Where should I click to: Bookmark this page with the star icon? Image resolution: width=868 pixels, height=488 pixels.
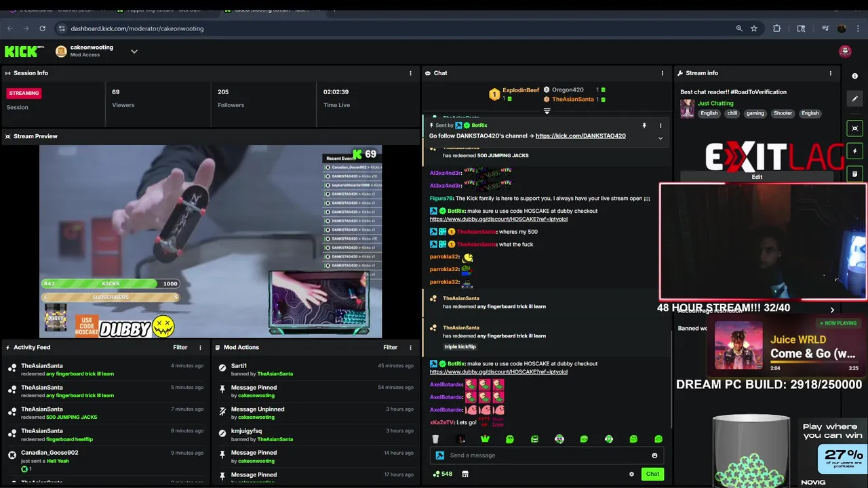coord(754,28)
